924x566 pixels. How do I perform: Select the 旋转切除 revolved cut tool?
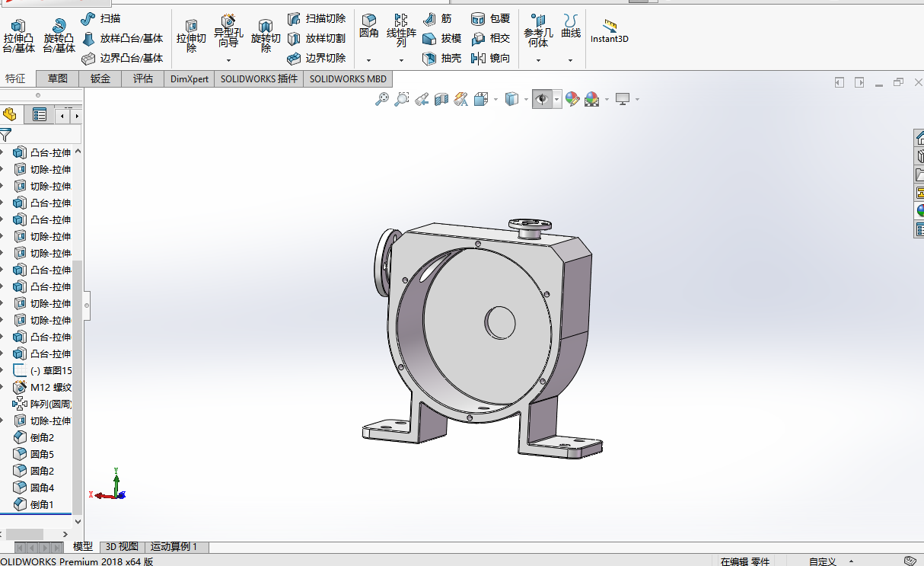tap(266, 37)
